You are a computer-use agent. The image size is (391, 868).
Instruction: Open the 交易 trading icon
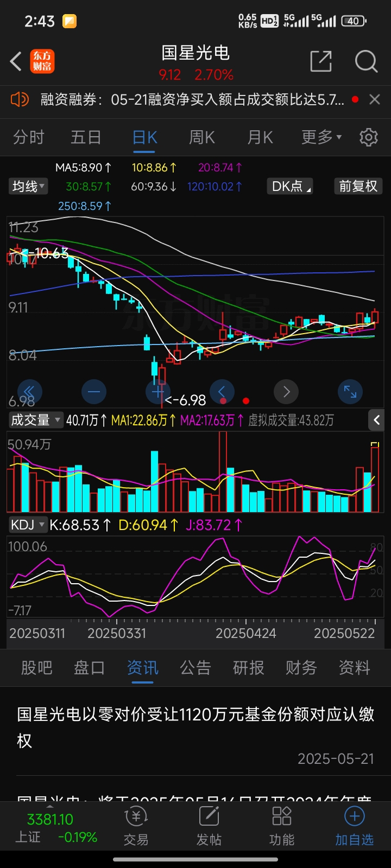[x=136, y=826]
